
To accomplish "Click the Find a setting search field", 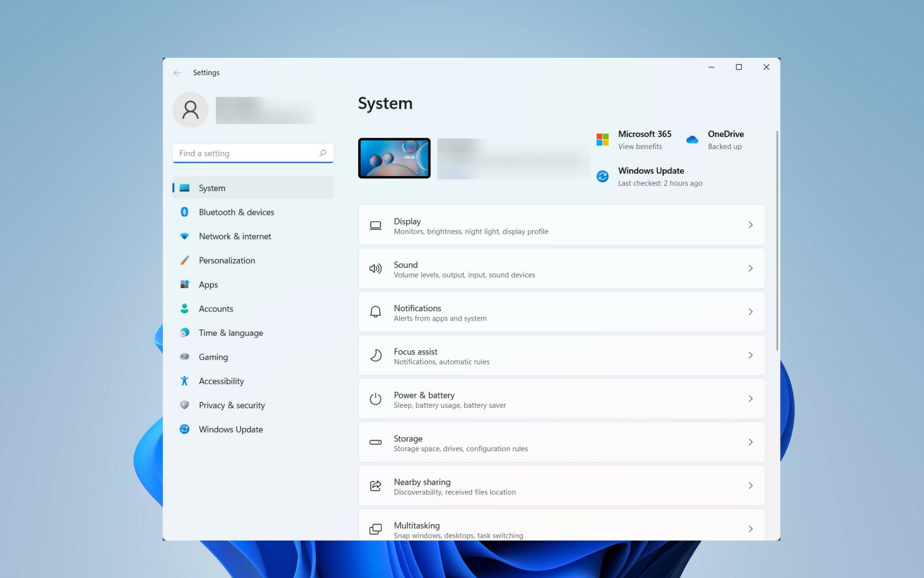I will pyautogui.click(x=253, y=153).
